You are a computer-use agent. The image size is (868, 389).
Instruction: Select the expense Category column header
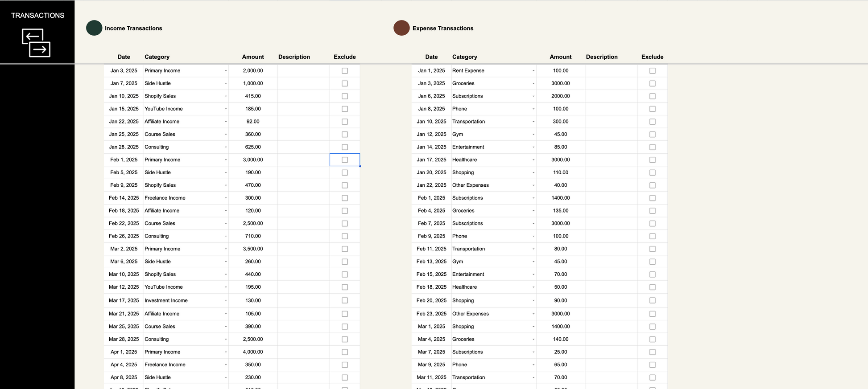point(464,57)
